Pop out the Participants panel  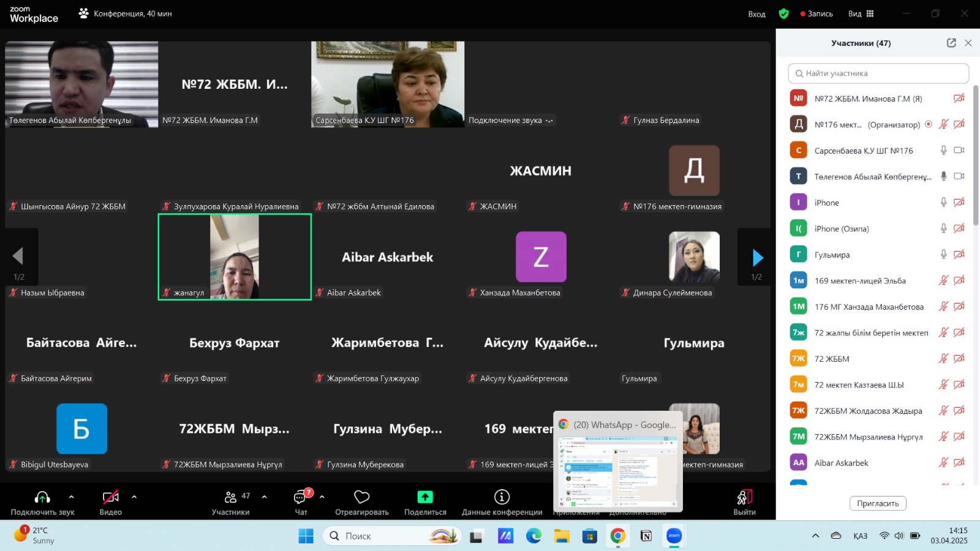point(951,43)
